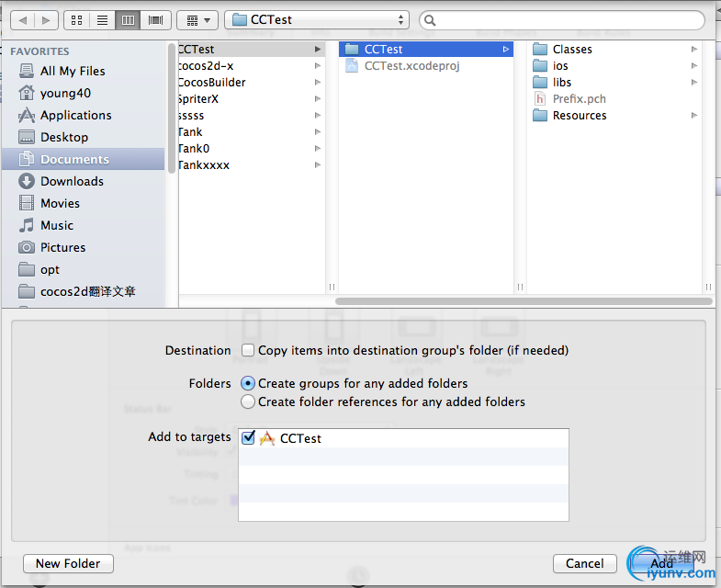The width and height of the screenshot is (721, 588).
Task: Expand Tankxxxx row arrow
Action: pyautogui.click(x=317, y=165)
